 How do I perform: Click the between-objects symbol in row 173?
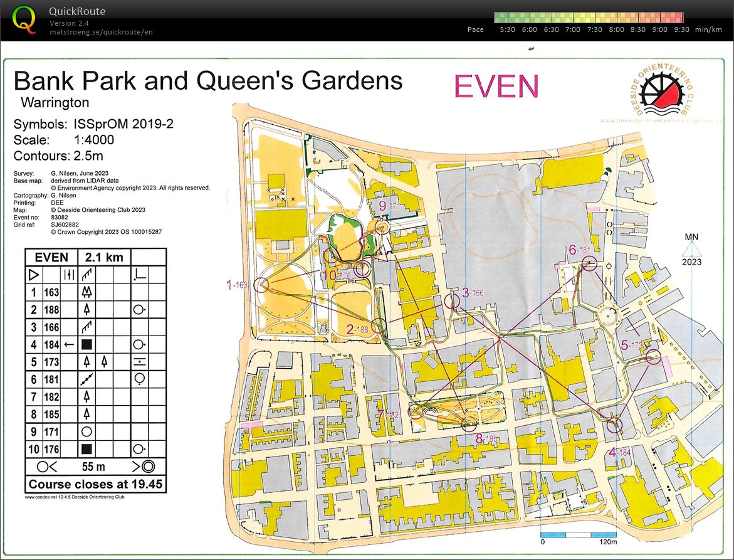(x=140, y=362)
